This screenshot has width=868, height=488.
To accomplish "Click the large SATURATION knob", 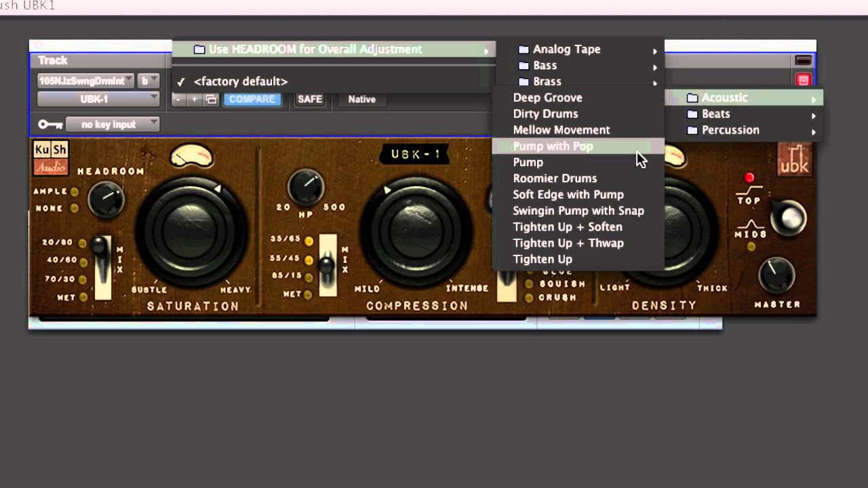I will click(192, 230).
